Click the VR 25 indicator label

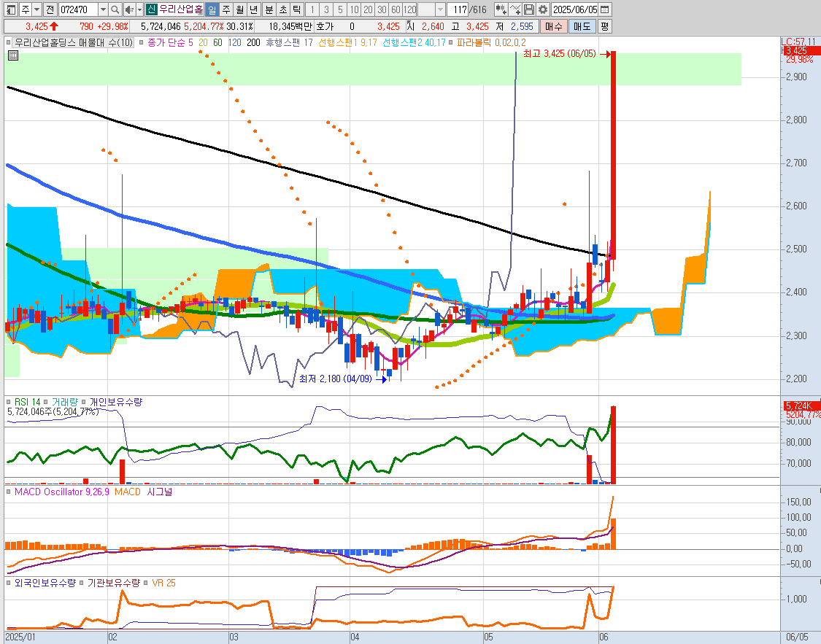[x=164, y=583]
